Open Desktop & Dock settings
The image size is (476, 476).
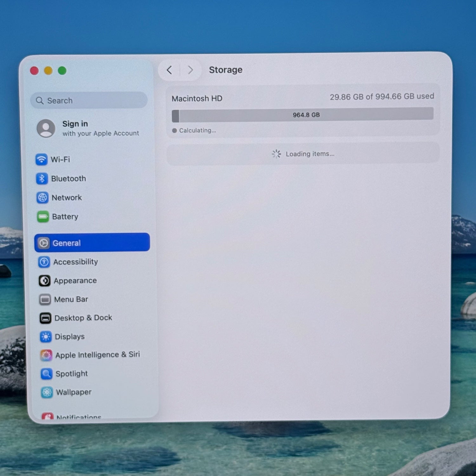click(83, 318)
